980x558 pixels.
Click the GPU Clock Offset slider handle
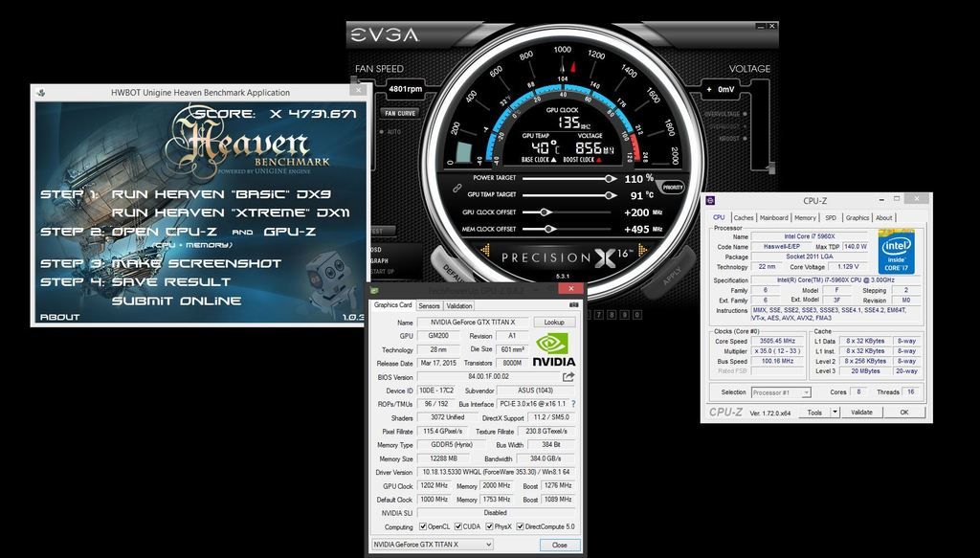pos(545,212)
